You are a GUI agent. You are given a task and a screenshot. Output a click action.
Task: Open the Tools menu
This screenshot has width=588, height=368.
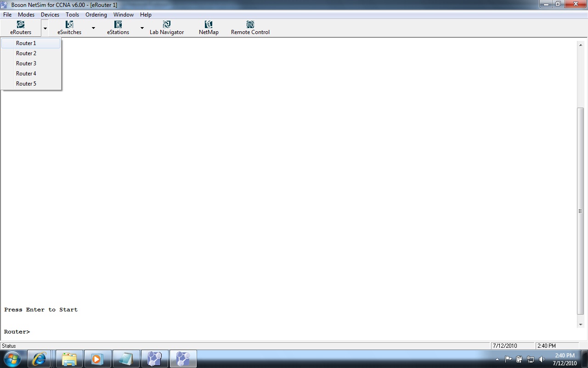pyautogui.click(x=73, y=15)
